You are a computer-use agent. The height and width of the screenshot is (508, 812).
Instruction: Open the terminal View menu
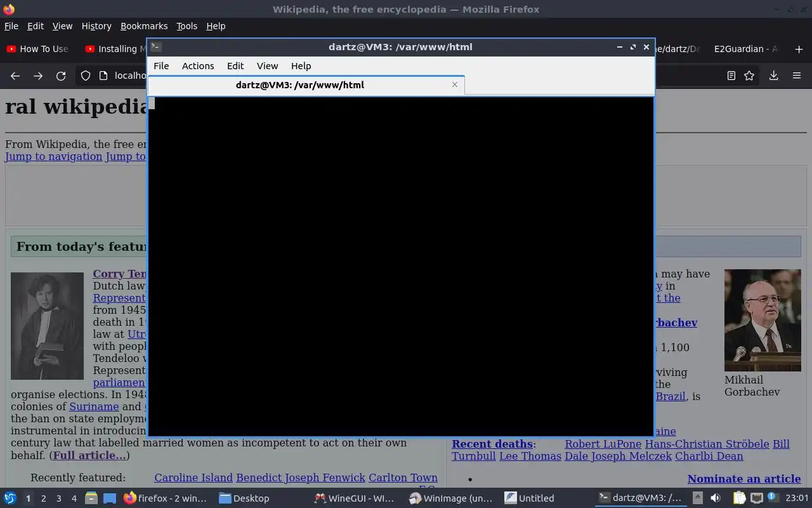pos(267,66)
